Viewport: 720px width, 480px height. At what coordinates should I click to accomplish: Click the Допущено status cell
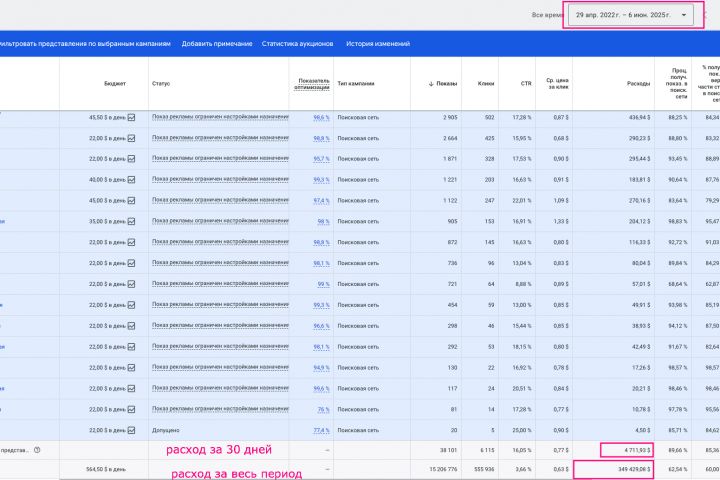(x=166, y=430)
